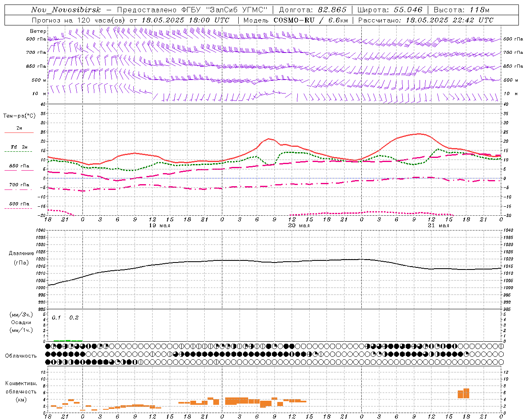Select the 2м temperature legend entry
Screen dimensions: 525x420
click(x=19, y=128)
